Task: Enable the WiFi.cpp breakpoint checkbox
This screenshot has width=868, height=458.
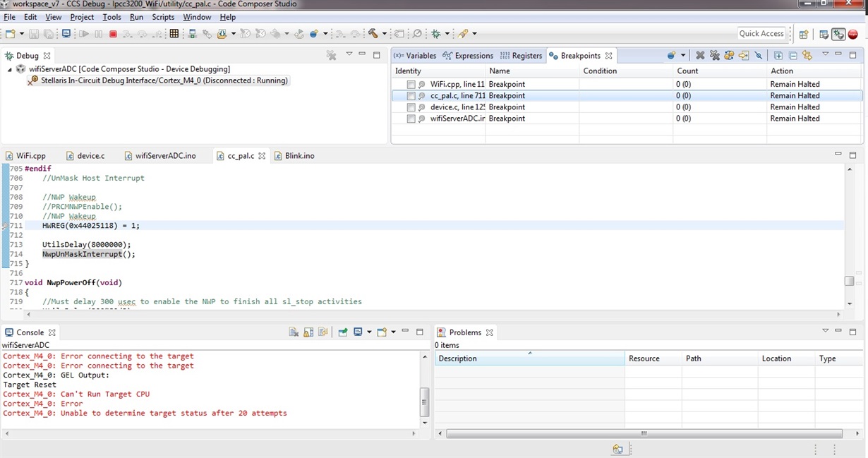Action: coord(411,85)
